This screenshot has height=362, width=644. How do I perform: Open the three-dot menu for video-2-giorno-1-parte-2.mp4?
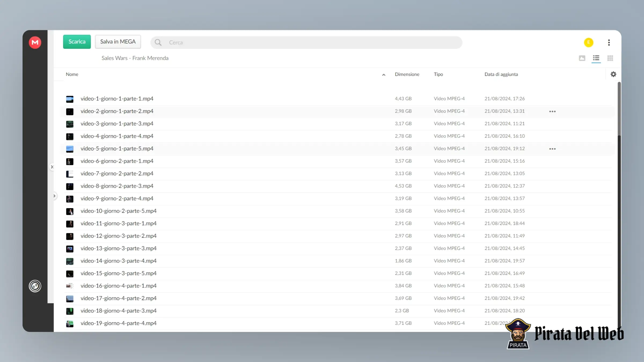click(552, 111)
